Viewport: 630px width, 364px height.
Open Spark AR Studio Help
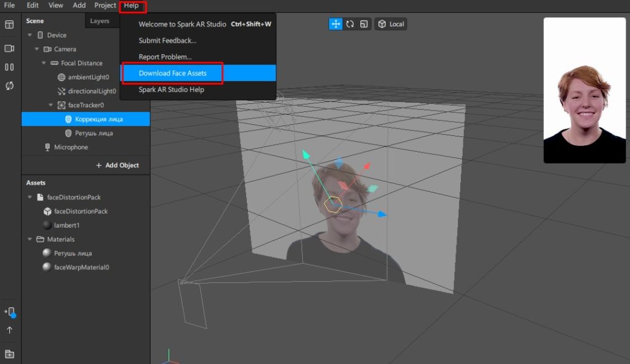198,90
